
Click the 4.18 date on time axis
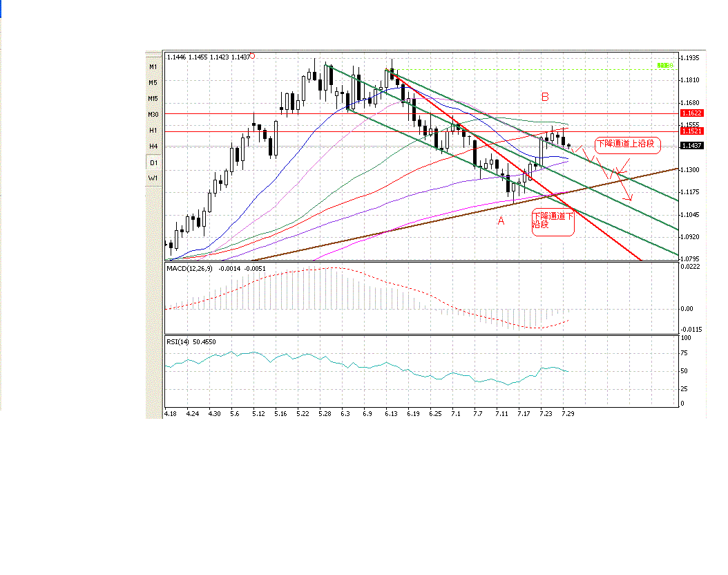click(x=171, y=413)
